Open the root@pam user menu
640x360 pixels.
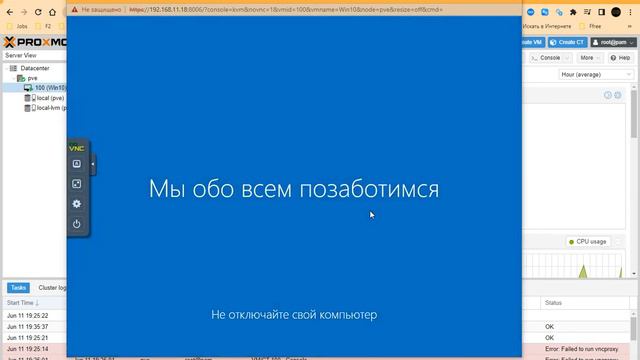click(x=613, y=42)
